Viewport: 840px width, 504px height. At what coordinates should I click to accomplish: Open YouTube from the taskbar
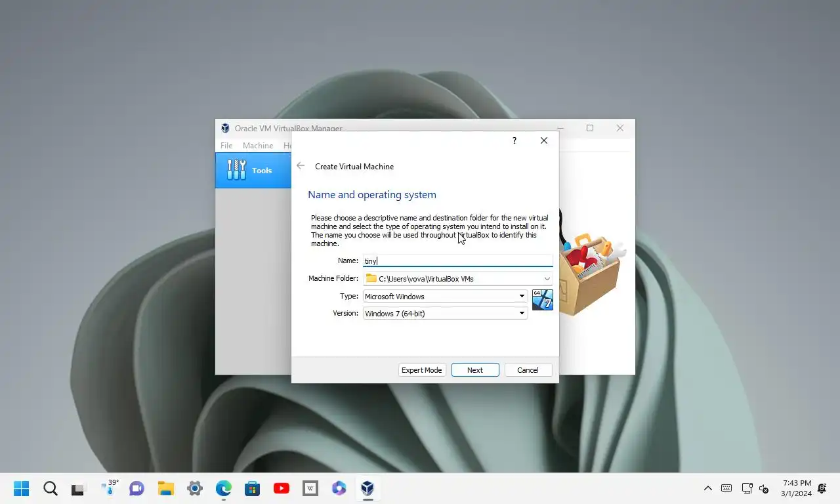[x=282, y=488]
